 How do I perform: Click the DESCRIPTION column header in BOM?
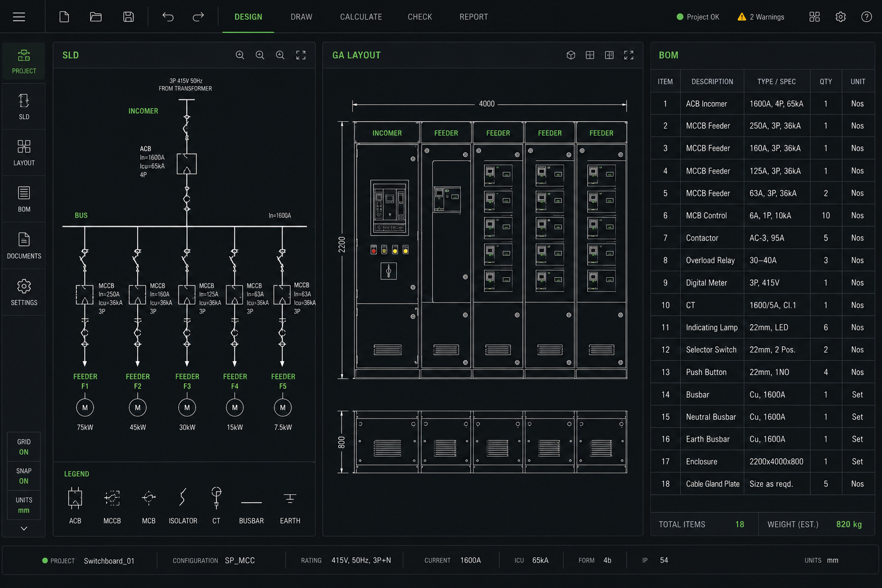click(712, 82)
